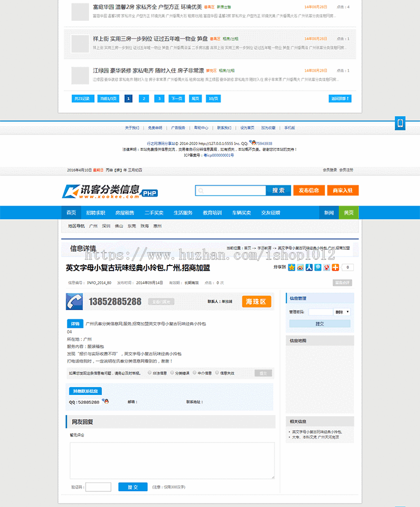This screenshot has width=420, height=507.
Task: Open thumbnail of 祥上街 listing
Action: point(80,44)
